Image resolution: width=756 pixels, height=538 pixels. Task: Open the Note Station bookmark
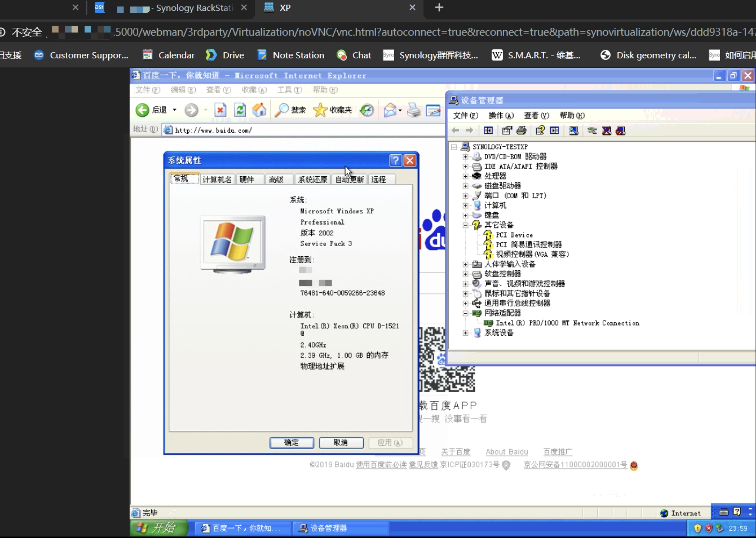point(290,55)
